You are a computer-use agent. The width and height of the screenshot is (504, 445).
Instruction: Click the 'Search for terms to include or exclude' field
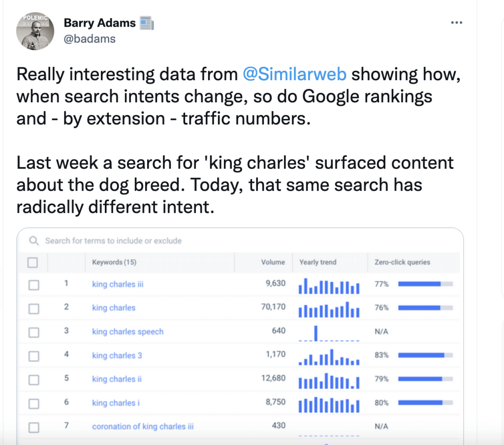(x=113, y=241)
